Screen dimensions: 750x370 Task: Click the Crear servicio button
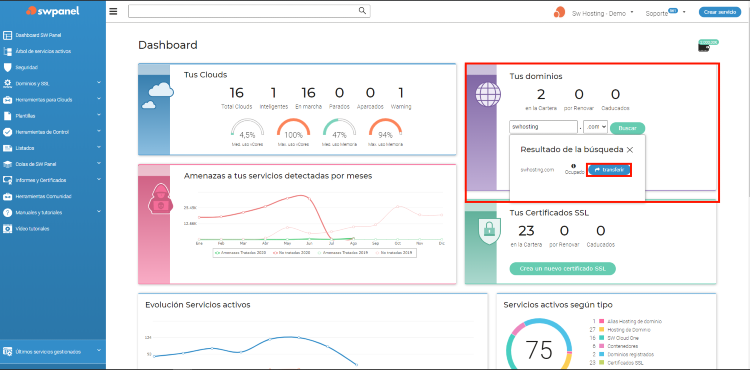(x=720, y=12)
